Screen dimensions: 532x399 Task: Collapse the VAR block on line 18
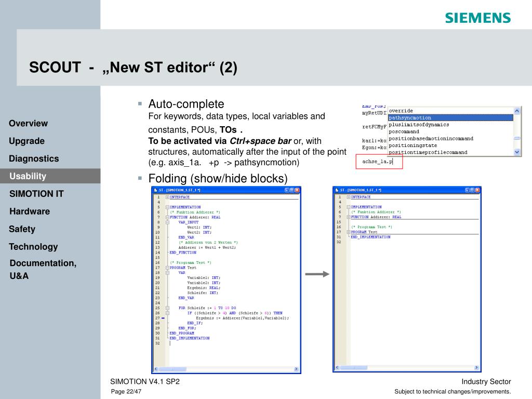(167, 272)
